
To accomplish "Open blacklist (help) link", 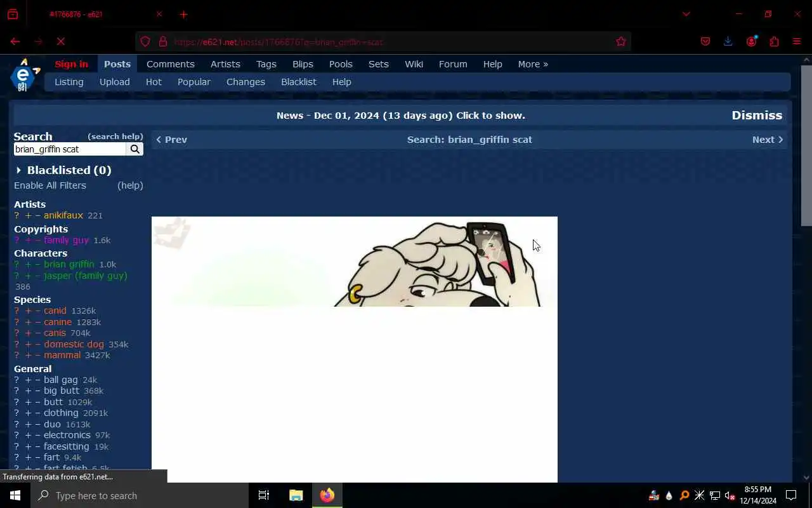I will [130, 185].
